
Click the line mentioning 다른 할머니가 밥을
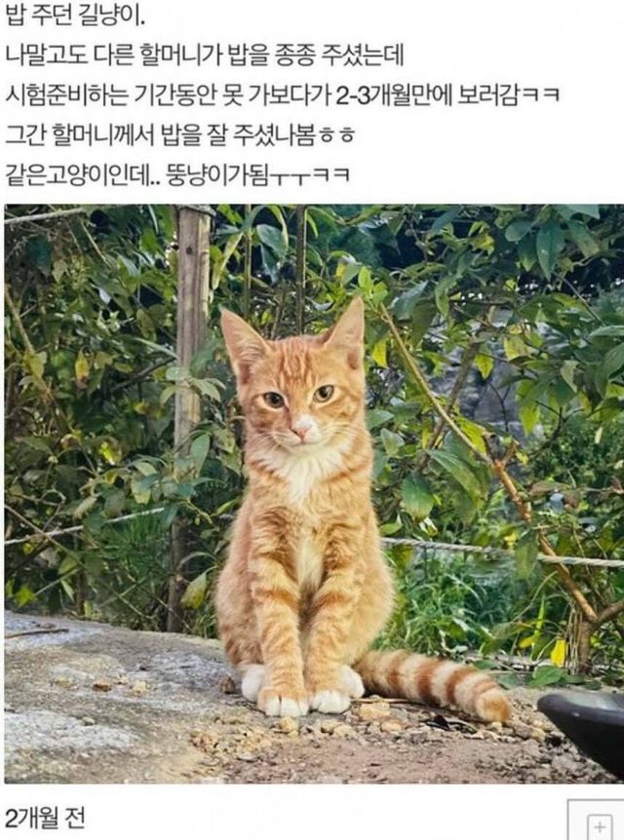[204, 56]
